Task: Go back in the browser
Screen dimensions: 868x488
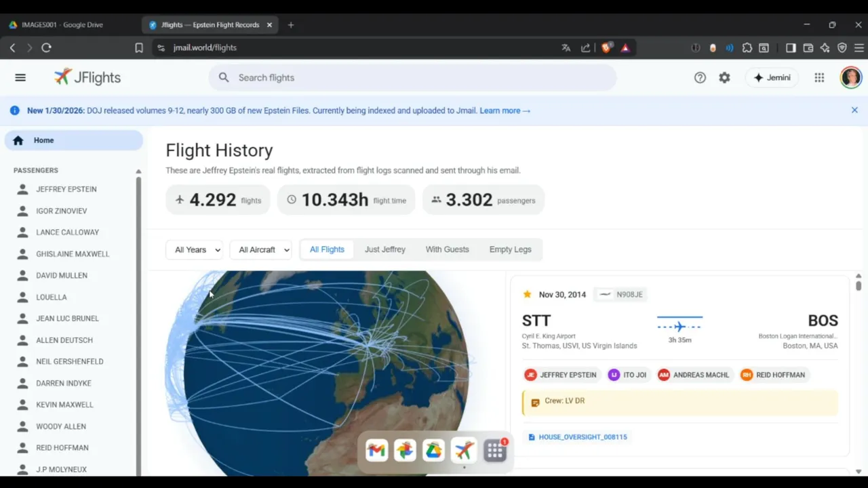Action: [x=12, y=47]
